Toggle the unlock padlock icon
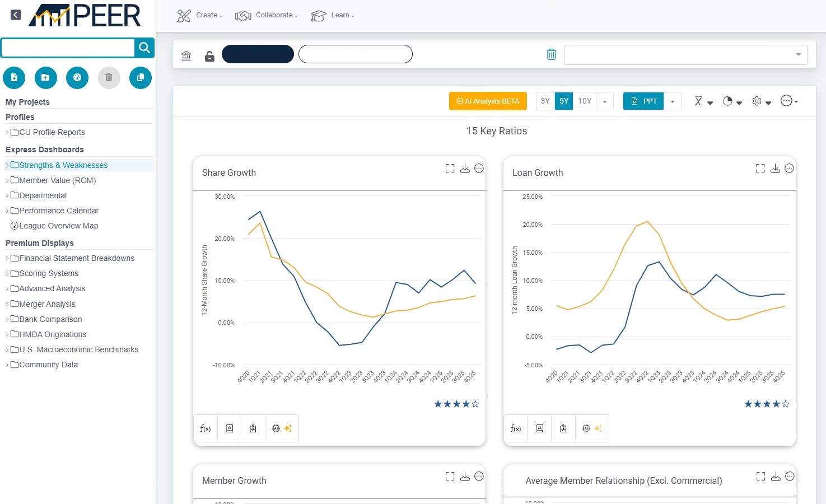The image size is (826, 504). coord(209,56)
